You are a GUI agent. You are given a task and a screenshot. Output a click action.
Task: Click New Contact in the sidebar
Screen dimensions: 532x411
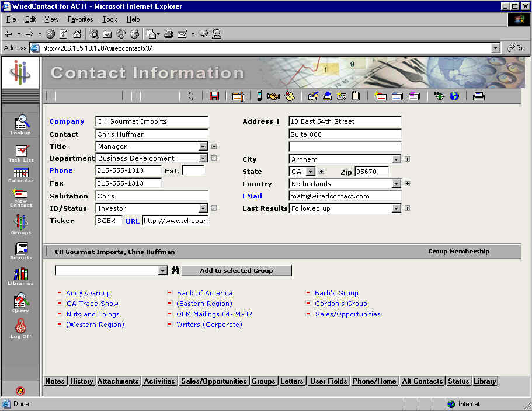point(20,198)
